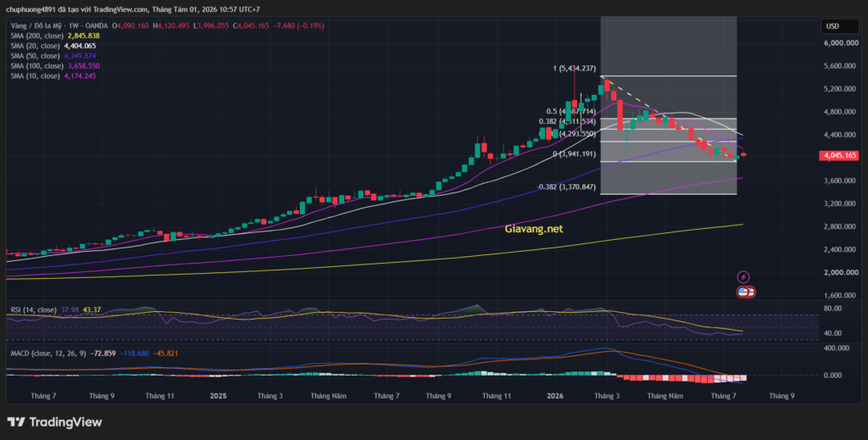Click the SMA value 4,404.065
Image resolution: width=868 pixels, height=440 pixels.
(x=80, y=46)
